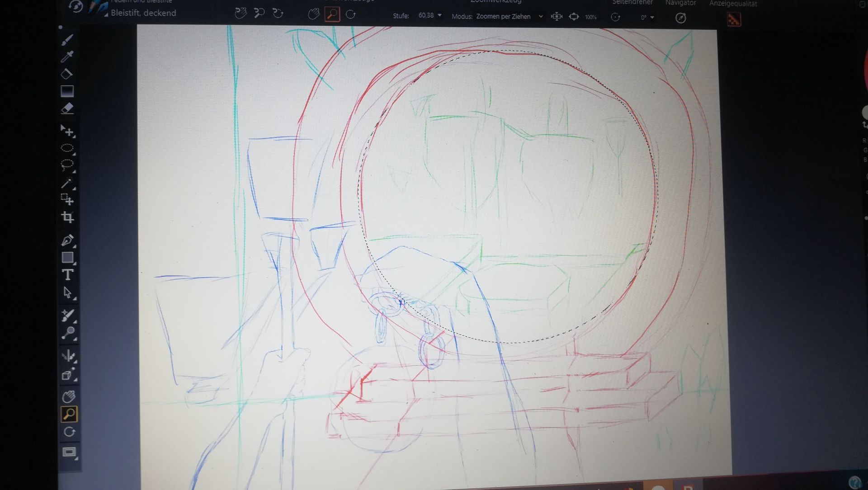Image resolution: width=868 pixels, height=490 pixels.
Task: Select the Magic Wand tool
Action: [x=67, y=183]
